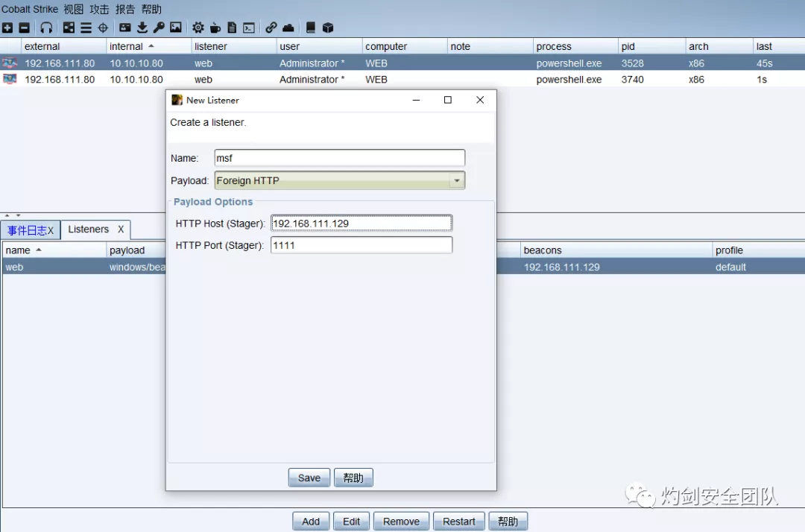805x532 pixels.
Task: Click the Host a File link icon
Action: [271, 28]
